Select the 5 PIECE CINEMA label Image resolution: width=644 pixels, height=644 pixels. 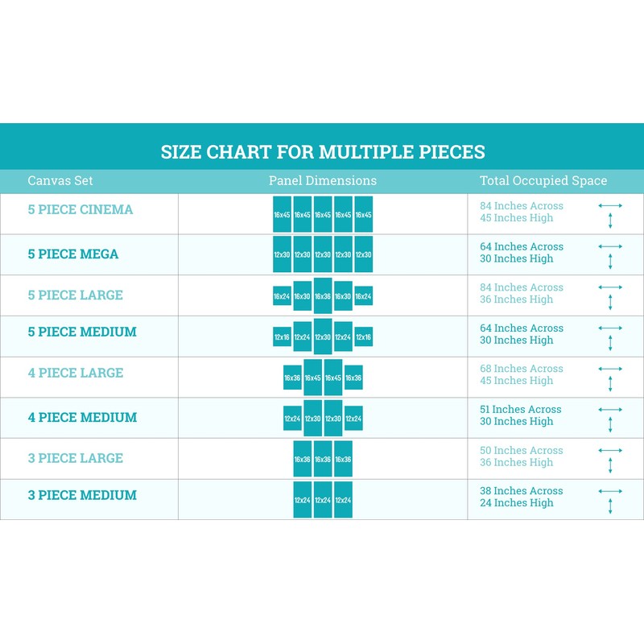pos(80,210)
